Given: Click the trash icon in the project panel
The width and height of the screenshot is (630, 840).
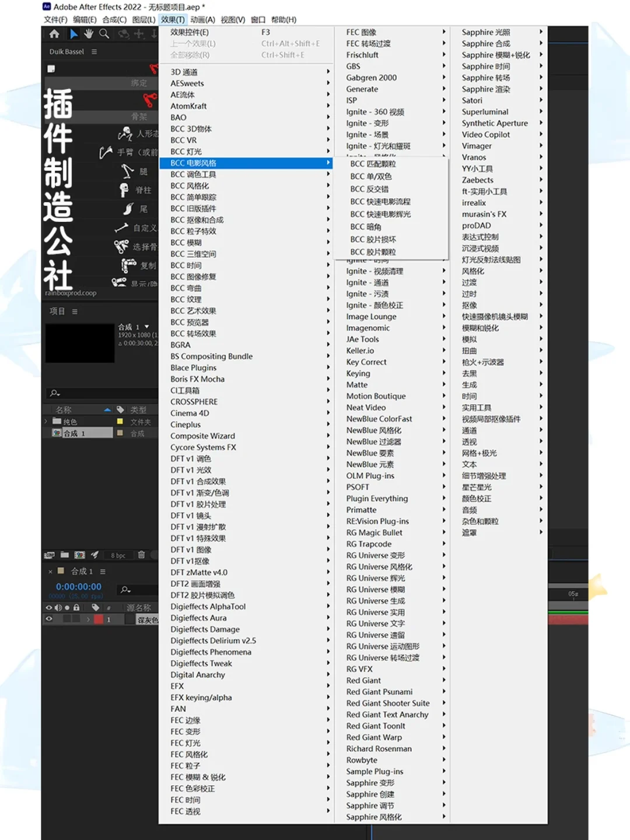Looking at the screenshot, I should (x=141, y=555).
